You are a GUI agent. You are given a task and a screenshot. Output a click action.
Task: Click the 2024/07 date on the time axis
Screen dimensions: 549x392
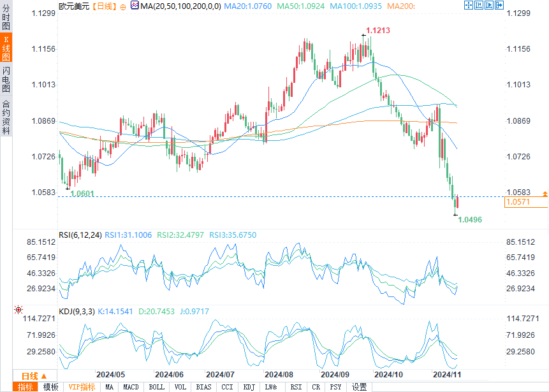pyautogui.click(x=220, y=375)
